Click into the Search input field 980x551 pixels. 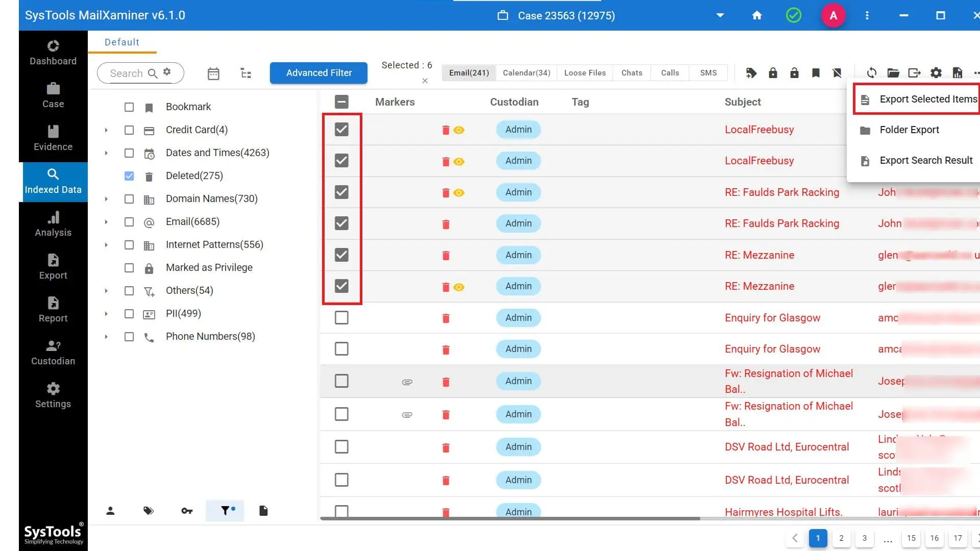127,73
